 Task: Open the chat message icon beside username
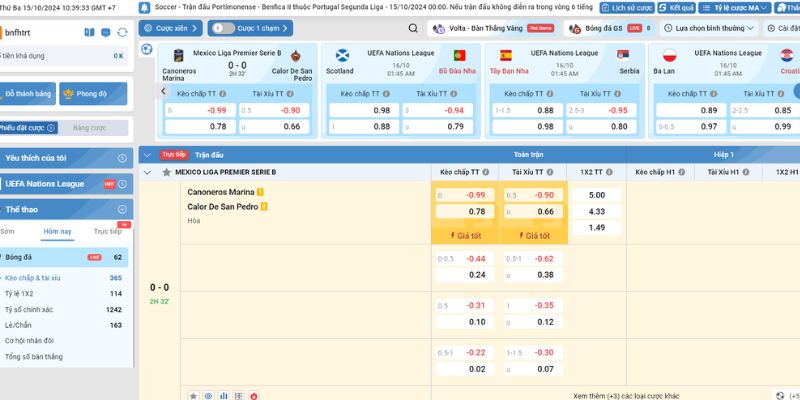tap(106, 33)
